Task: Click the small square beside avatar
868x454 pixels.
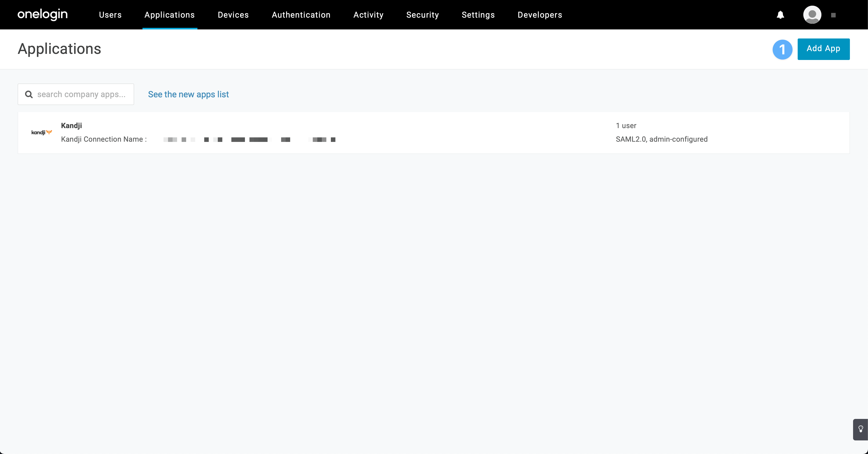Action: click(833, 15)
